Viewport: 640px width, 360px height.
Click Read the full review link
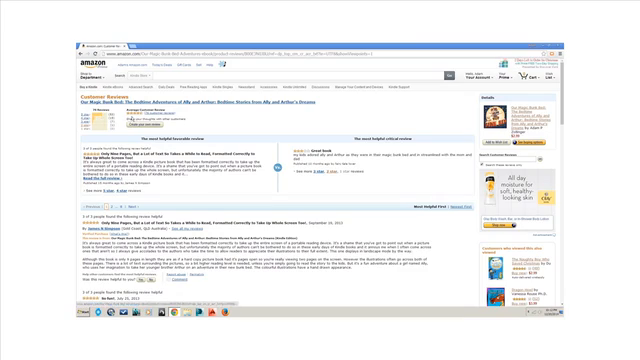pyautogui.click(x=102, y=178)
